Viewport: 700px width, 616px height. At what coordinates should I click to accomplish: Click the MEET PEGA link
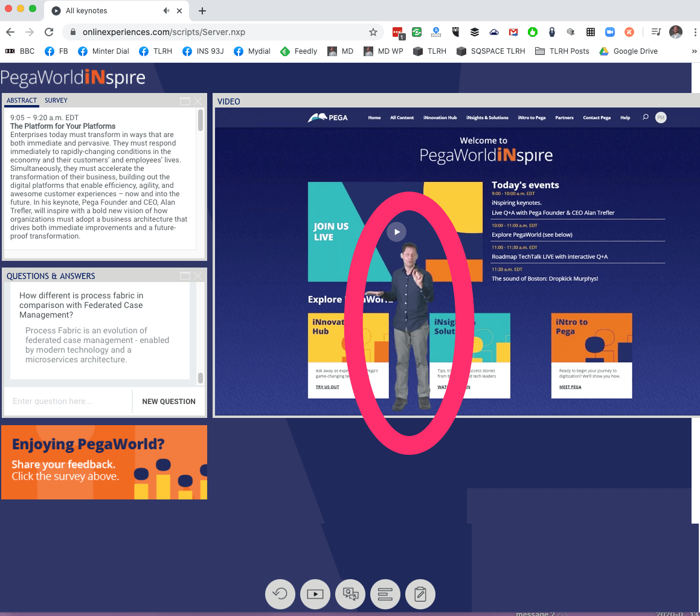[x=570, y=387]
